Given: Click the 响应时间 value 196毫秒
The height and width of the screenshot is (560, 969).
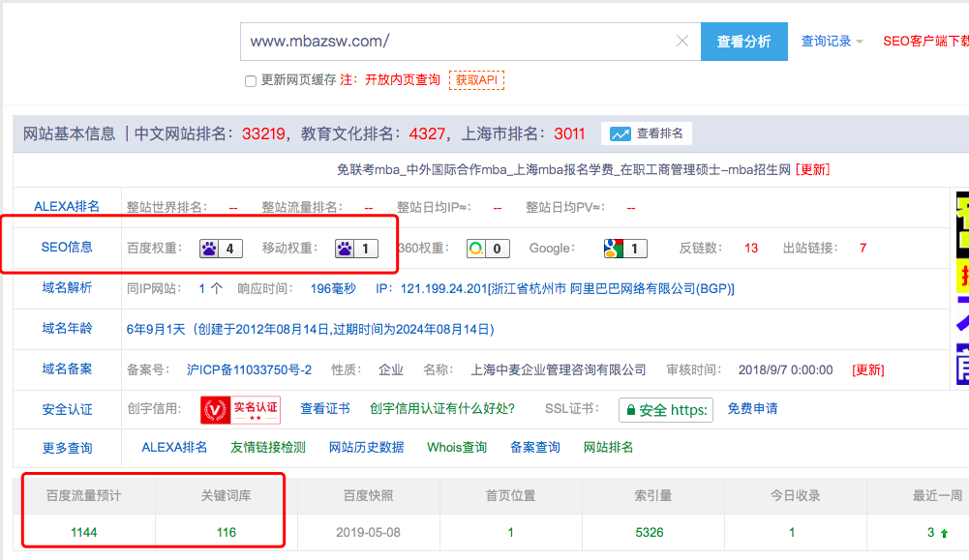Looking at the screenshot, I should click(333, 289).
